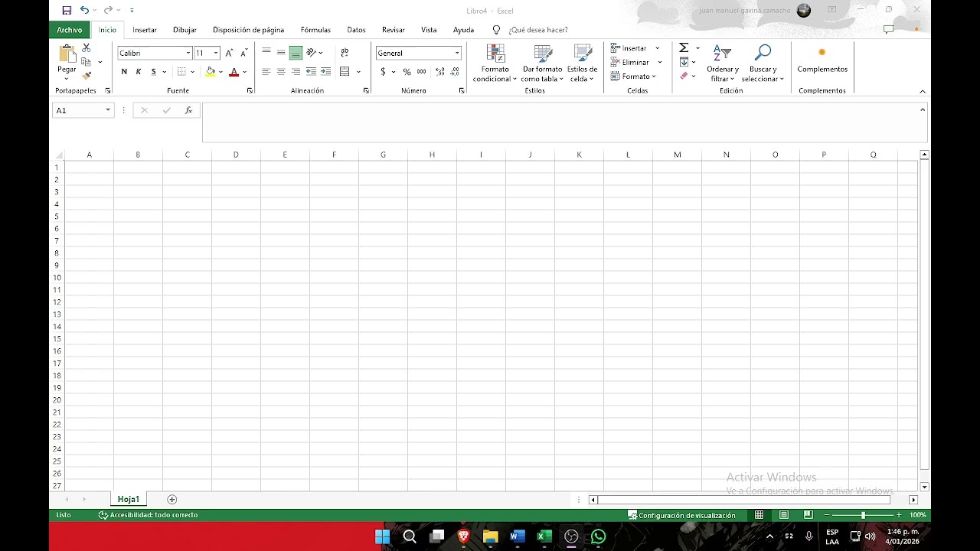Screen dimensions: 980x551
Task: Click the cell borders icon
Action: coord(181,72)
